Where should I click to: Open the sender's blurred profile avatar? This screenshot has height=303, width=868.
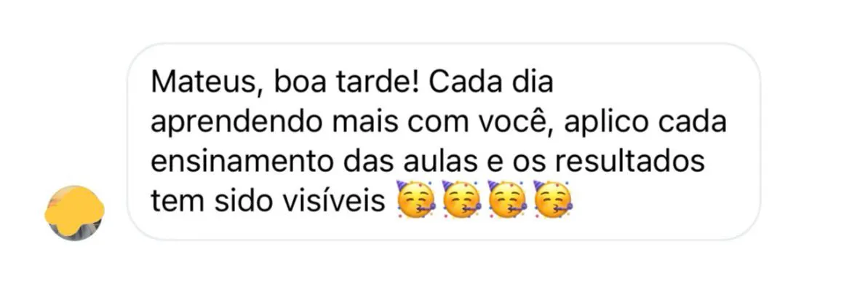[x=74, y=213]
